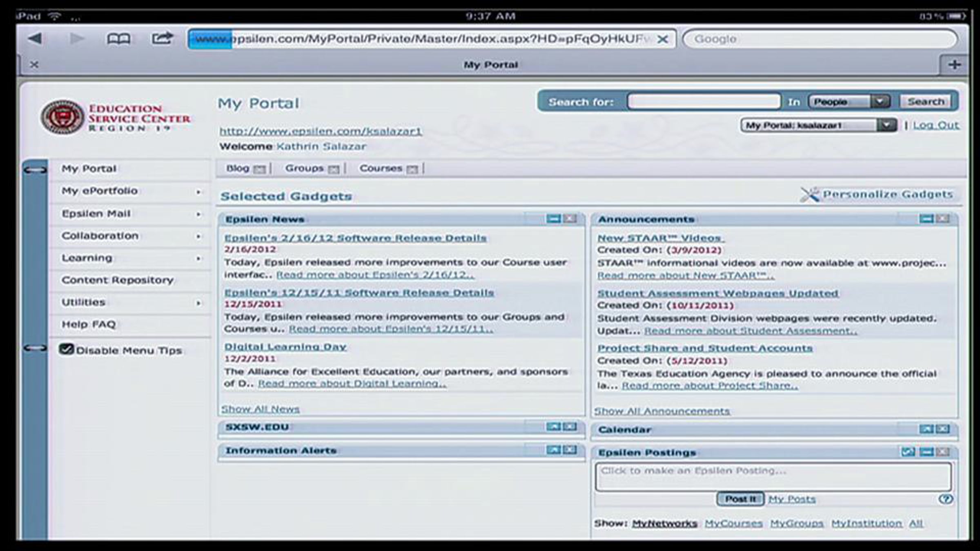Expand the Information Alerts gadget
This screenshot has height=551, width=980.
(553, 450)
